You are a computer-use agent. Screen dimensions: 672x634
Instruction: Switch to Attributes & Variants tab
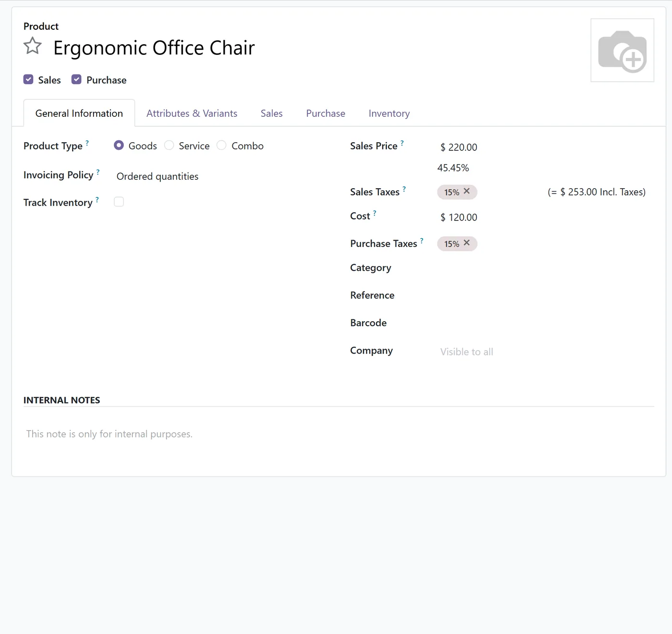click(192, 113)
